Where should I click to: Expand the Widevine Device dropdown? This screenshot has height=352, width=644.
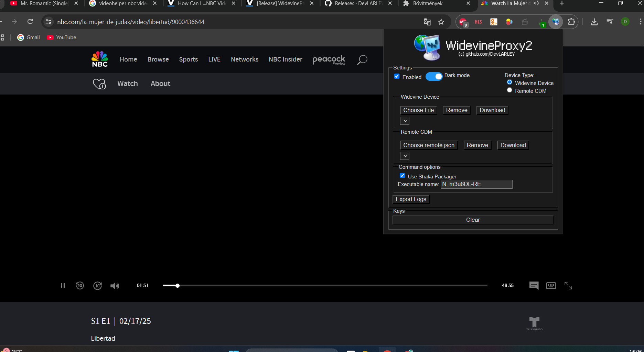[x=405, y=121]
